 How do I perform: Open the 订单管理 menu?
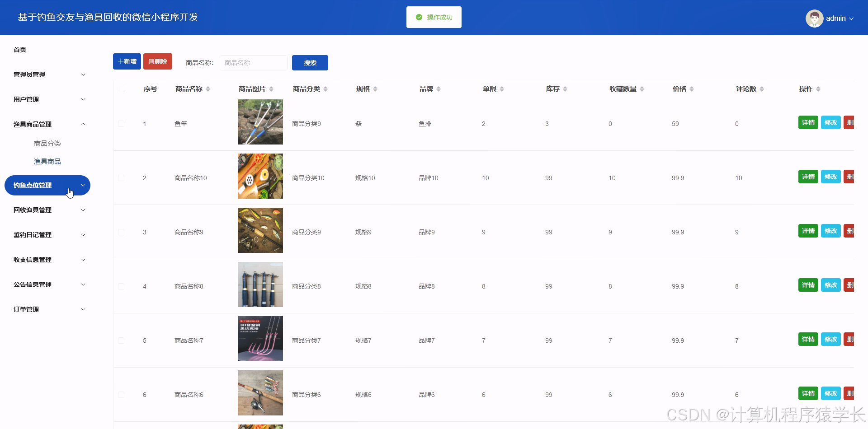coord(47,309)
